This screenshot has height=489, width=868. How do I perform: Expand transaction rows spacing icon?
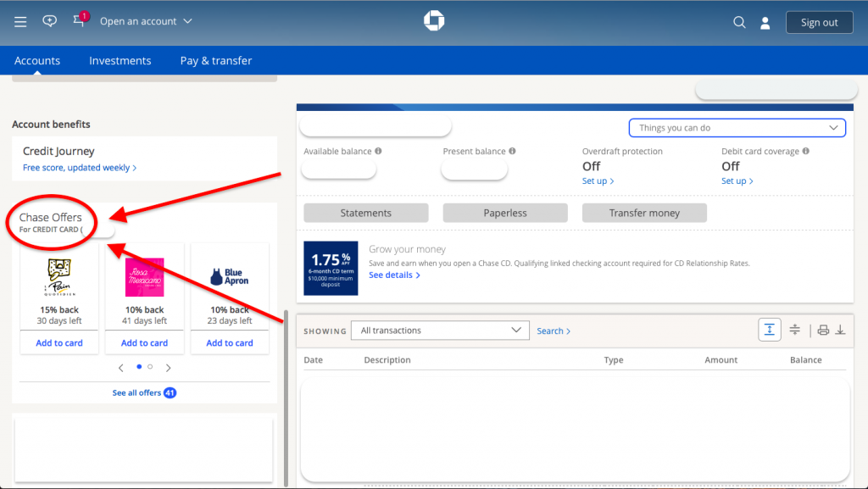(x=770, y=330)
